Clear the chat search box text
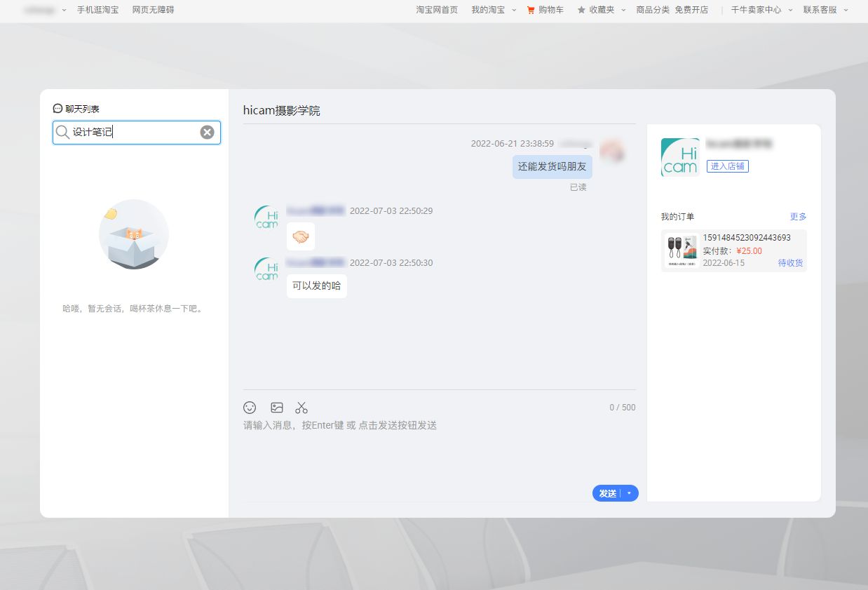868x590 pixels. pyautogui.click(x=207, y=133)
